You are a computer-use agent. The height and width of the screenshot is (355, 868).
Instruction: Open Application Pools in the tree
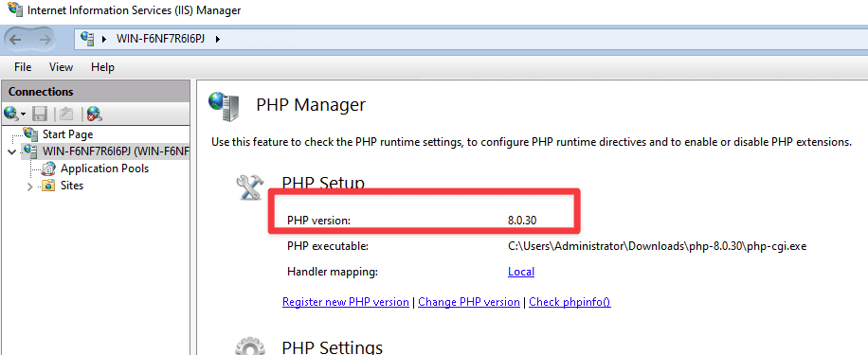(104, 169)
